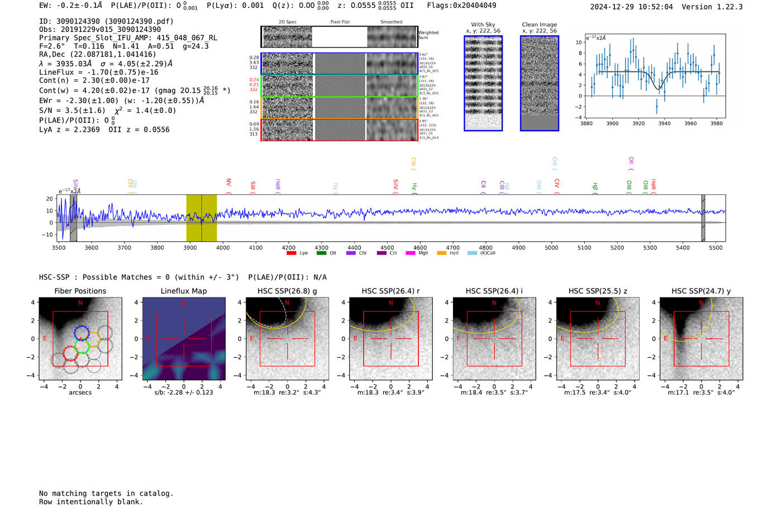
Task: Click the LineFlux value line
Action: pyautogui.click(x=99, y=72)
